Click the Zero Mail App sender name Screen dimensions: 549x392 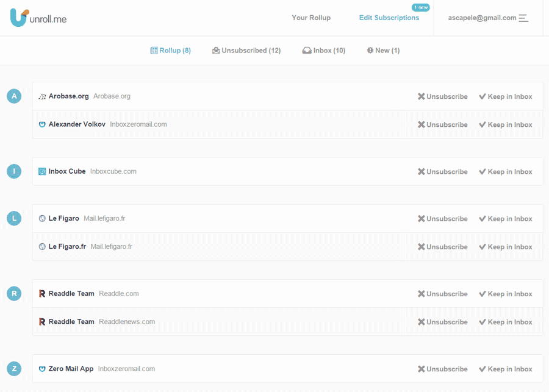71,369
